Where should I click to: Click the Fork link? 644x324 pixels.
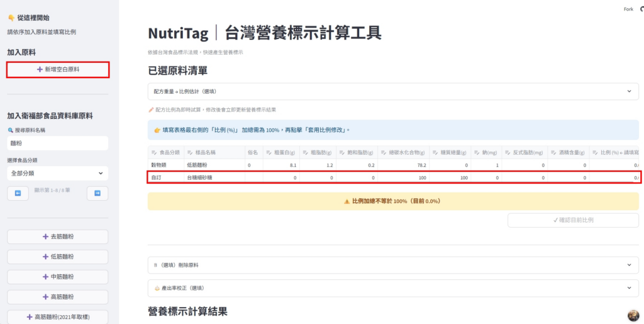[x=628, y=9]
